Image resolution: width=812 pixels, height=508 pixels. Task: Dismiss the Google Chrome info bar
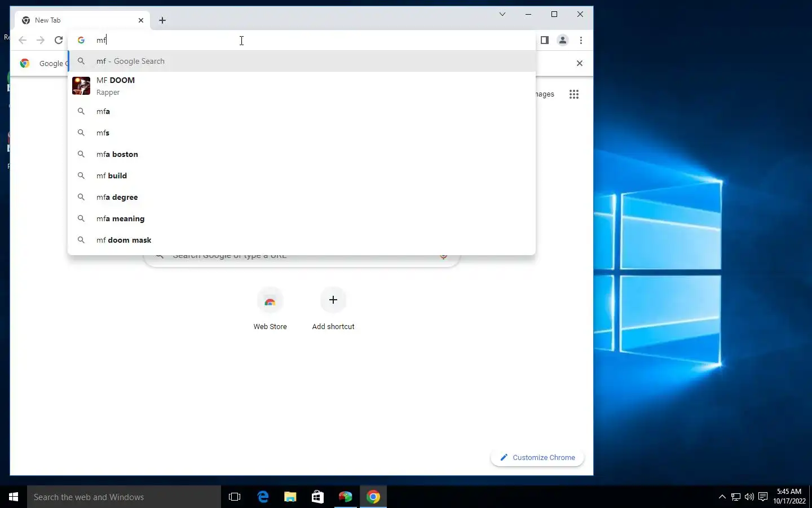579,63
